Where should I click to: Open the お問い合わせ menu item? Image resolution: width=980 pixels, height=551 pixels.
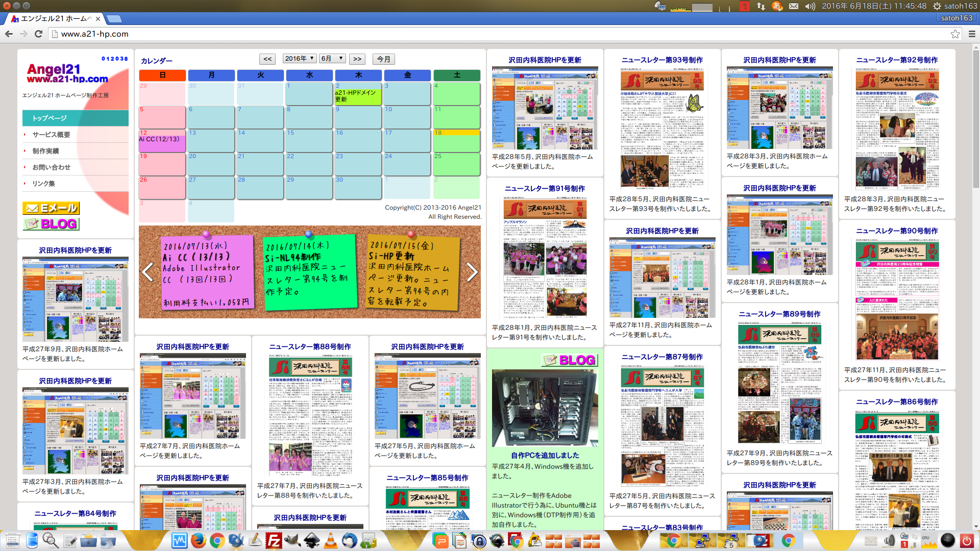click(x=76, y=167)
